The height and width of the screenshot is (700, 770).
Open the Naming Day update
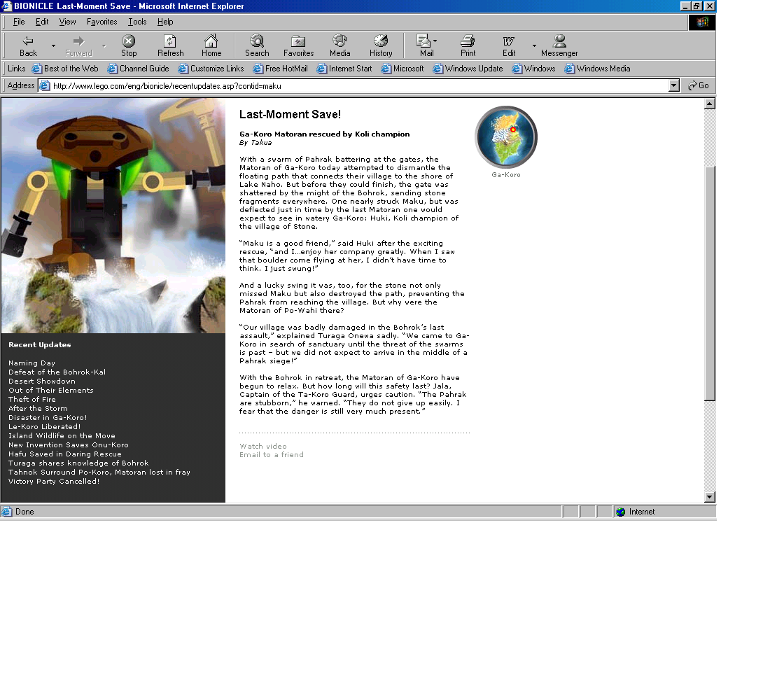31,363
